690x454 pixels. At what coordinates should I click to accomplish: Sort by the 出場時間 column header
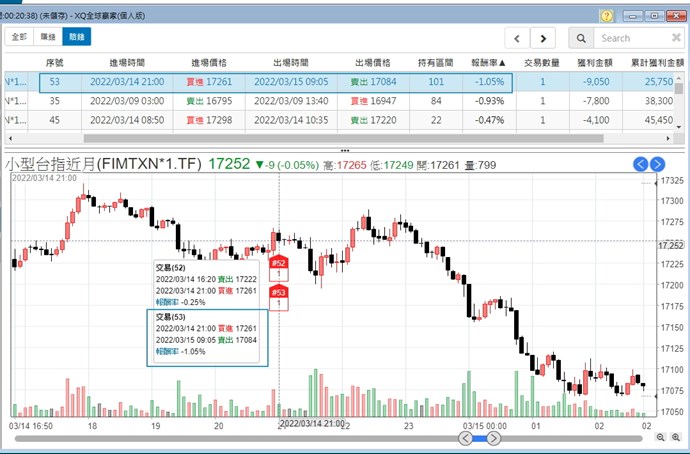291,63
